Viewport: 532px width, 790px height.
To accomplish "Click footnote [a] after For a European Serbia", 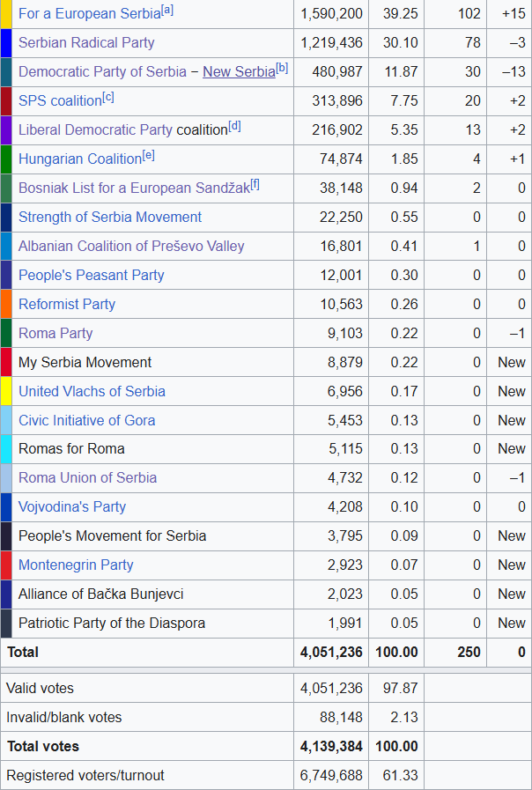I will pyautogui.click(x=167, y=11).
